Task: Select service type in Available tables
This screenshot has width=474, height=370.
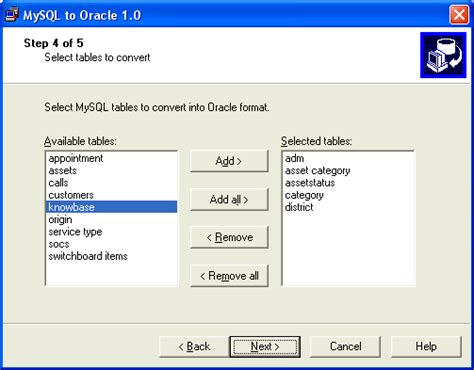Action: click(x=111, y=232)
